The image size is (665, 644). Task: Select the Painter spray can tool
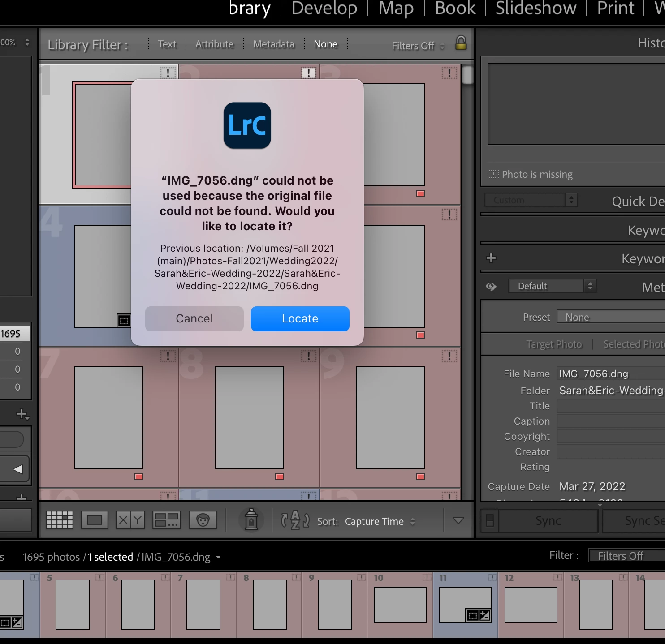click(x=251, y=519)
